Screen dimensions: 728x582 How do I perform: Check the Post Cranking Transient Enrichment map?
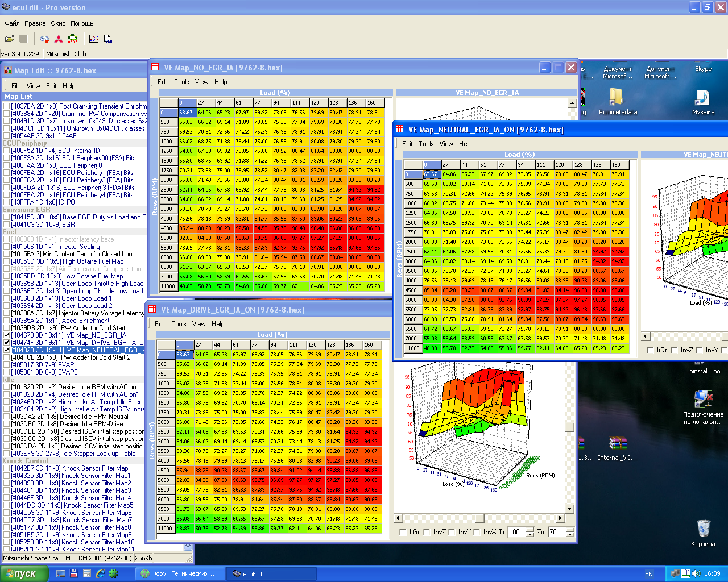(x=7, y=106)
